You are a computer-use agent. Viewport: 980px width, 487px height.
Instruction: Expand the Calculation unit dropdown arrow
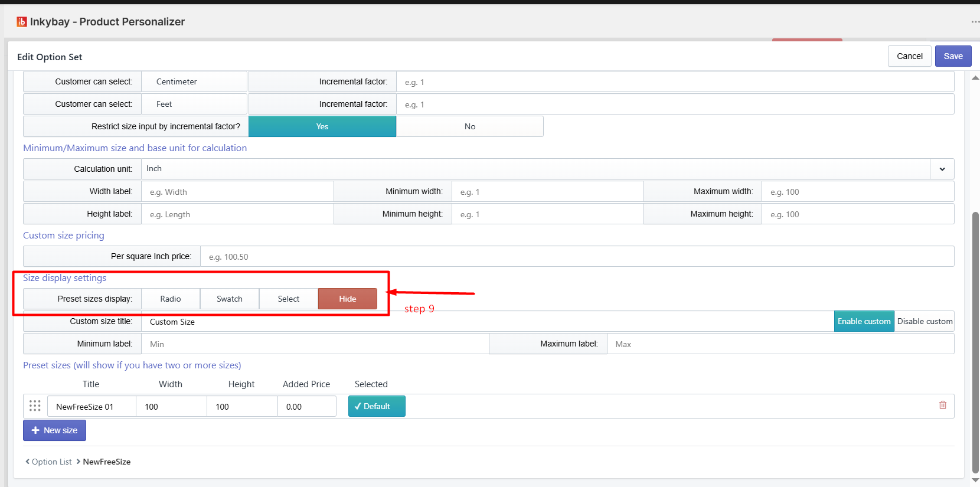coord(942,169)
